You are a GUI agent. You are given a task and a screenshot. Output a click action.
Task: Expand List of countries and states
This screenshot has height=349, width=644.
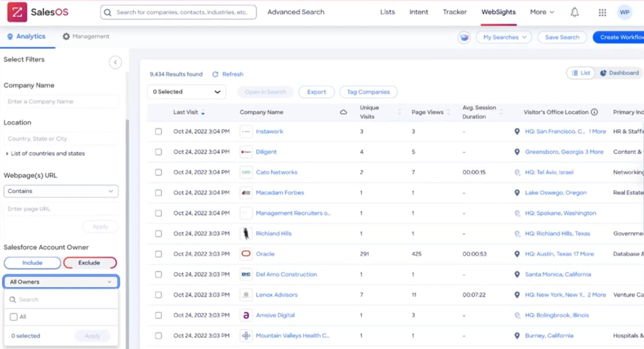tap(45, 153)
